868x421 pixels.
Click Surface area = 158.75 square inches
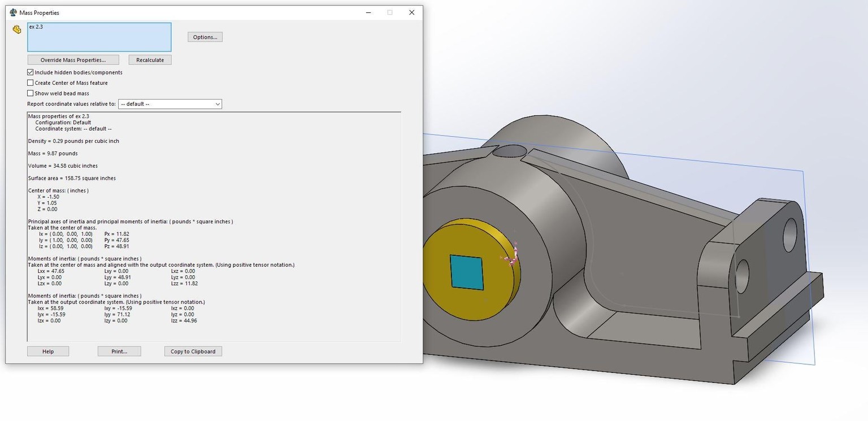(x=72, y=179)
